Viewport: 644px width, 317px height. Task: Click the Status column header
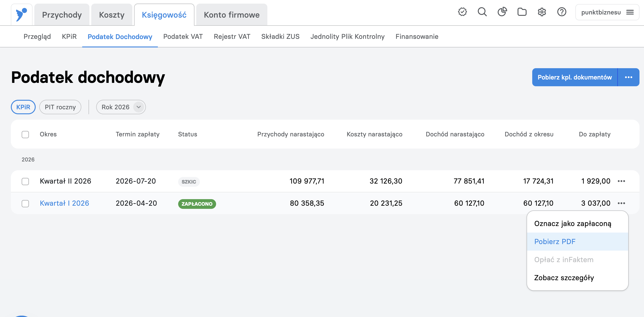tap(187, 134)
